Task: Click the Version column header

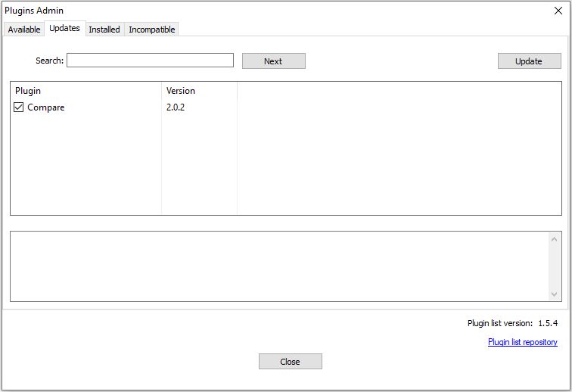Action: [199, 91]
